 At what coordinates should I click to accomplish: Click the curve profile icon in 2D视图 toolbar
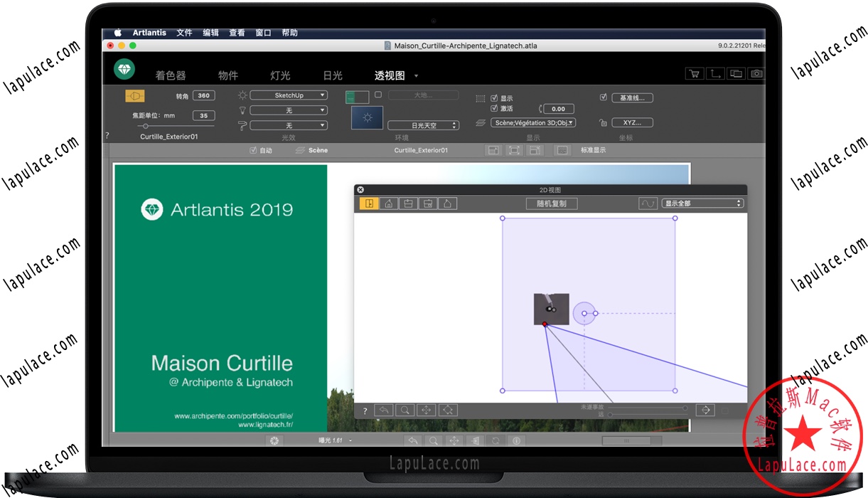pos(648,203)
